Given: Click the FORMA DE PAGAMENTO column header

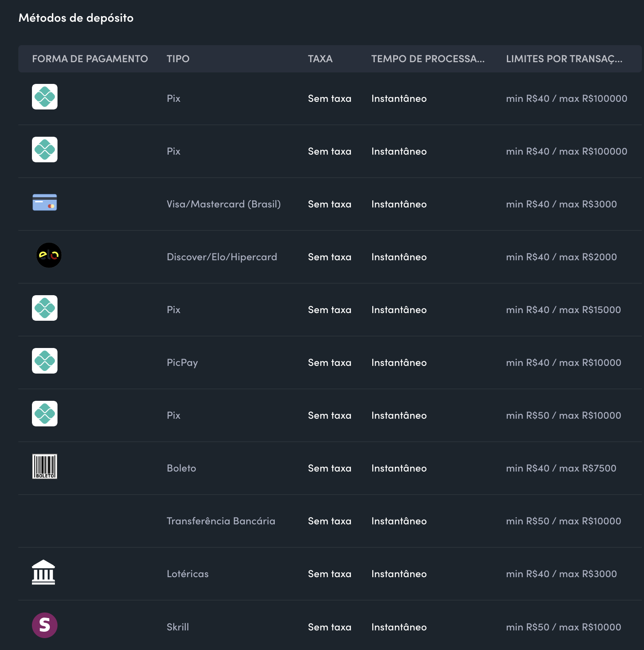Looking at the screenshot, I should click(90, 59).
